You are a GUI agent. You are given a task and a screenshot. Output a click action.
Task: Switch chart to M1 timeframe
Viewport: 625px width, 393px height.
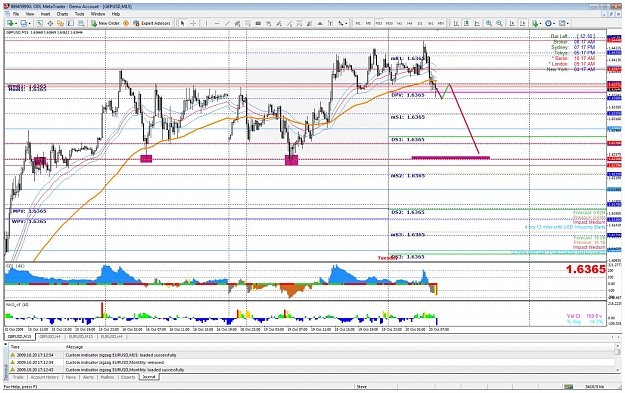coord(358,23)
